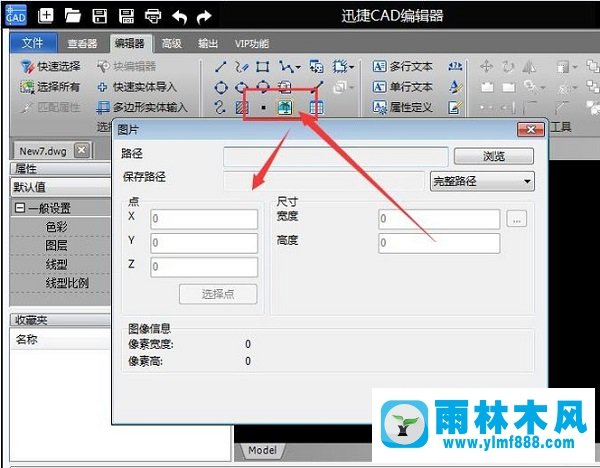The height and width of the screenshot is (468, 600).
Task: Select the 色彩 color property row
Action: (60, 227)
